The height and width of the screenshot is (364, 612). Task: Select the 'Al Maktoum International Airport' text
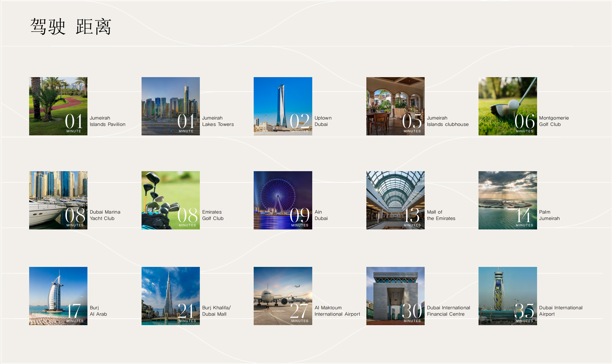click(x=337, y=311)
